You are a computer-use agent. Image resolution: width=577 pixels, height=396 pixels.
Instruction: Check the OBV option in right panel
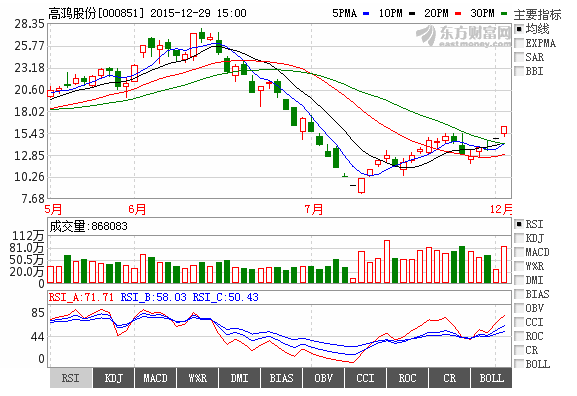(519, 308)
